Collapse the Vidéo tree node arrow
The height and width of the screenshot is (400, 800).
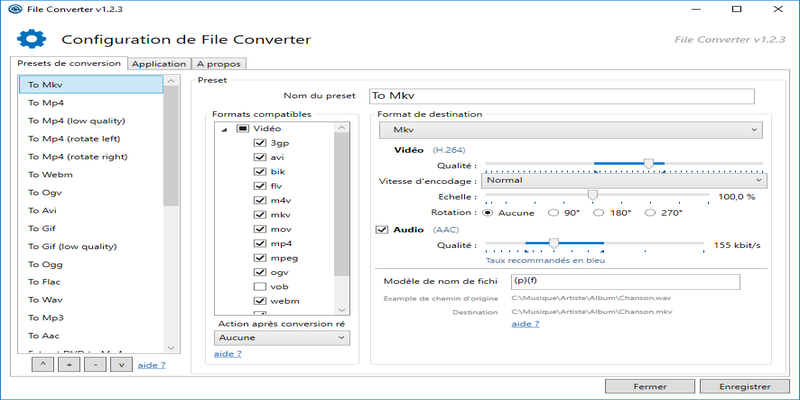(224, 130)
